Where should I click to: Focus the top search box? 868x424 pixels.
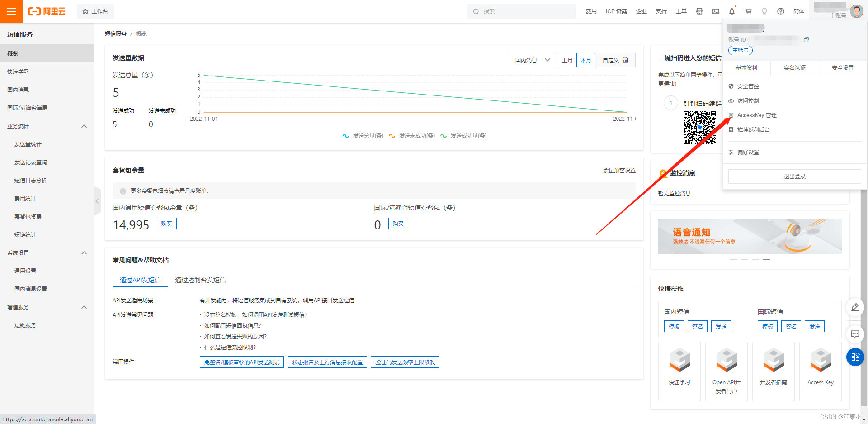[522, 11]
